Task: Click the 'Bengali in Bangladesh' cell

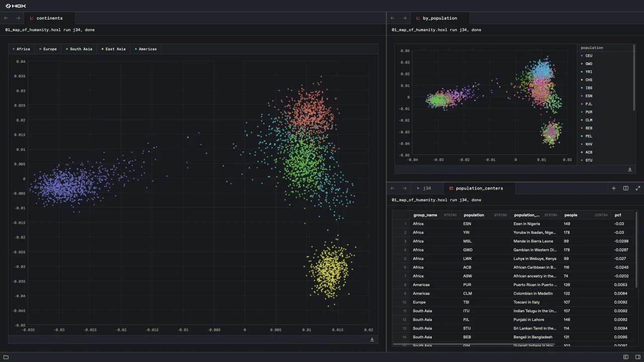Action: 535,337
